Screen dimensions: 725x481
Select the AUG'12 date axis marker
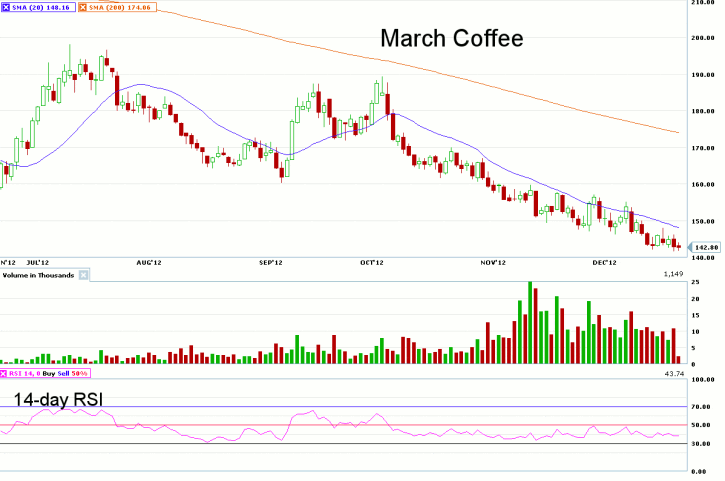pyautogui.click(x=148, y=262)
